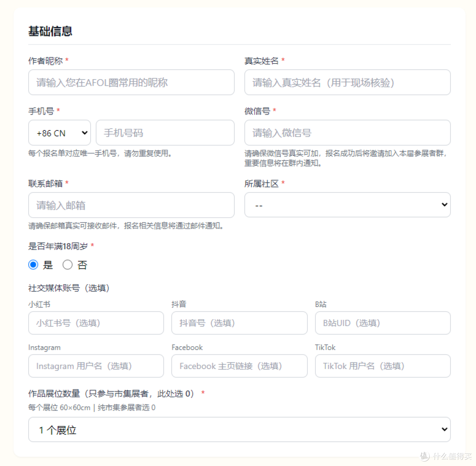Open the 1 个展位 booth count dropdown

coord(239,429)
